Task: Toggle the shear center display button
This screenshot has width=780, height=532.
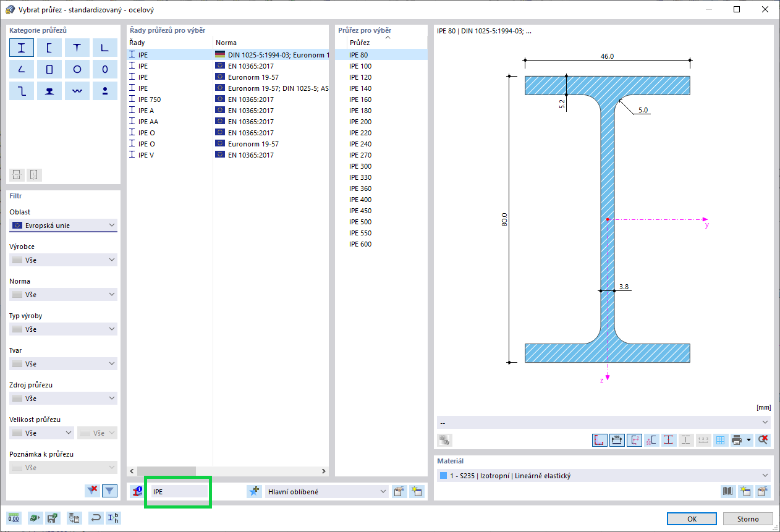Action: 651,440
